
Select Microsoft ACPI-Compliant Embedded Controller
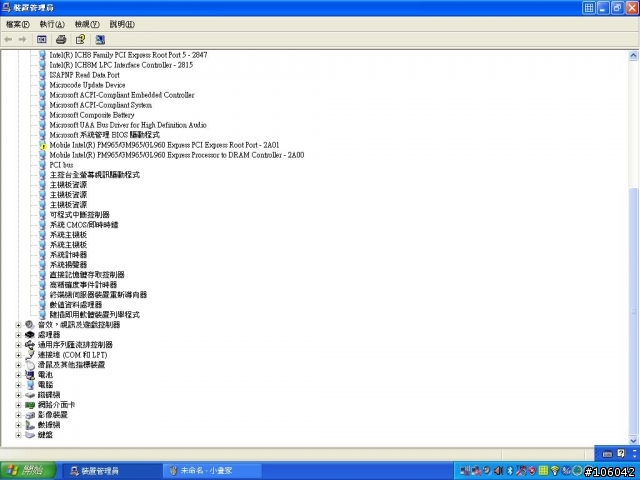[122, 95]
